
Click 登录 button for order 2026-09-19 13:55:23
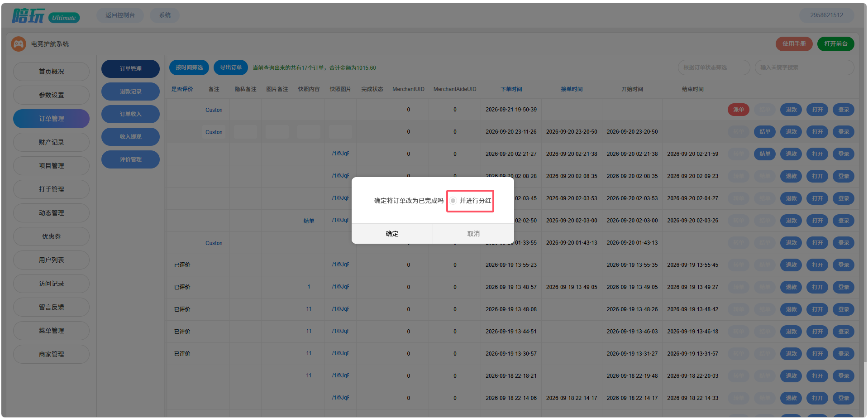(844, 265)
